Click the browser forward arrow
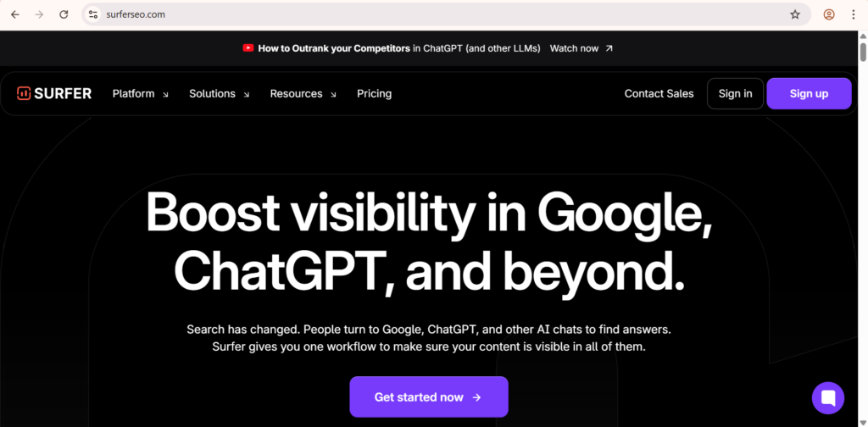The image size is (868, 427). tap(40, 14)
